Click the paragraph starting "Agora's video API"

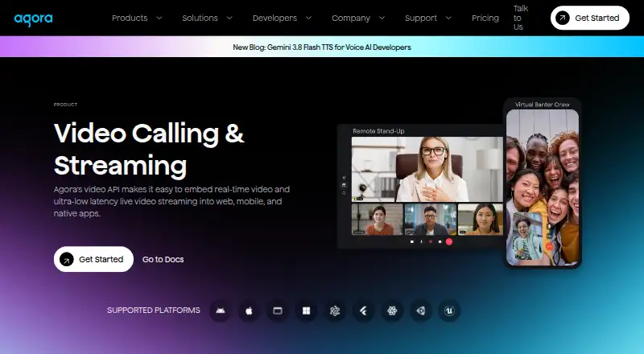[171, 201]
